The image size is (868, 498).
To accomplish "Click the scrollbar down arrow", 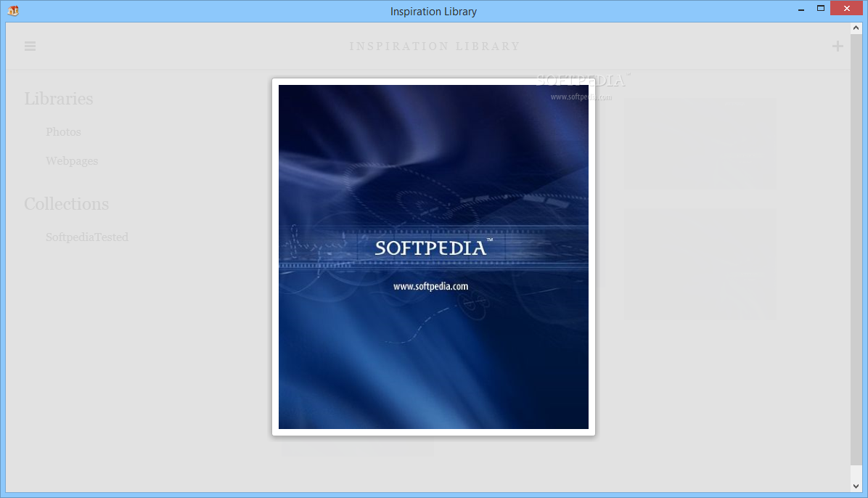I will click(856, 486).
